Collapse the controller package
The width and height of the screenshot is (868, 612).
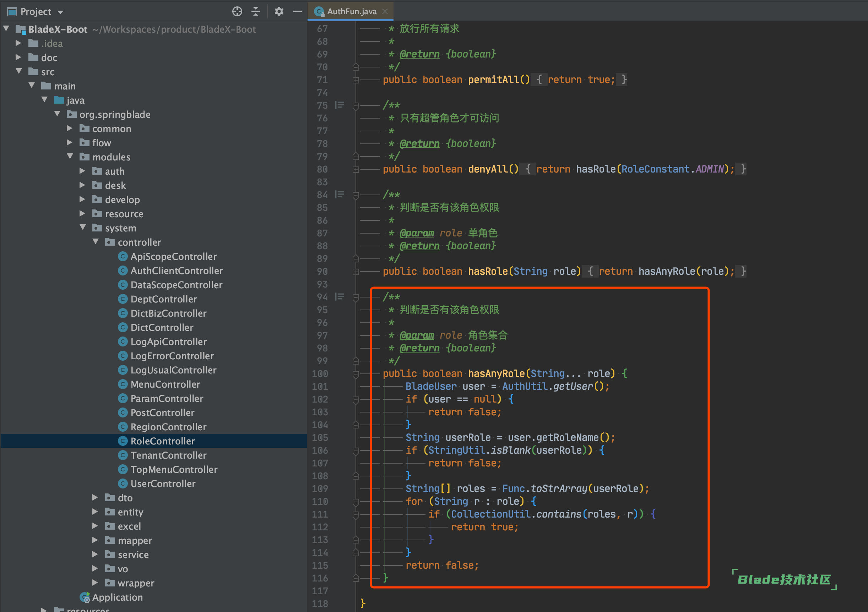(96, 241)
